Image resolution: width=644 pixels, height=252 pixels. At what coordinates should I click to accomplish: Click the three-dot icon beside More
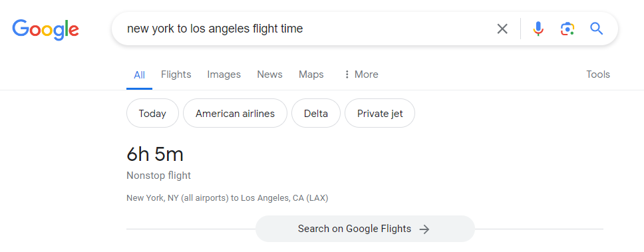pyautogui.click(x=347, y=74)
